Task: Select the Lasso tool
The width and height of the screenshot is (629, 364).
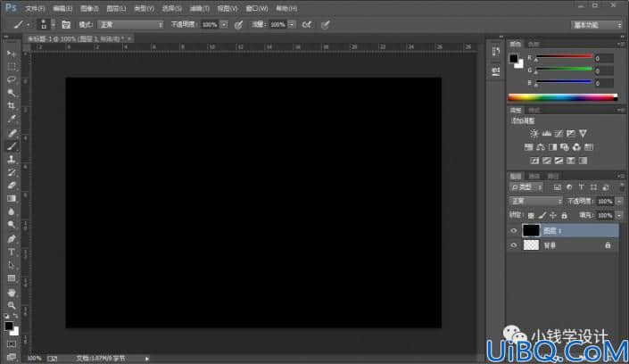Action: [12, 79]
